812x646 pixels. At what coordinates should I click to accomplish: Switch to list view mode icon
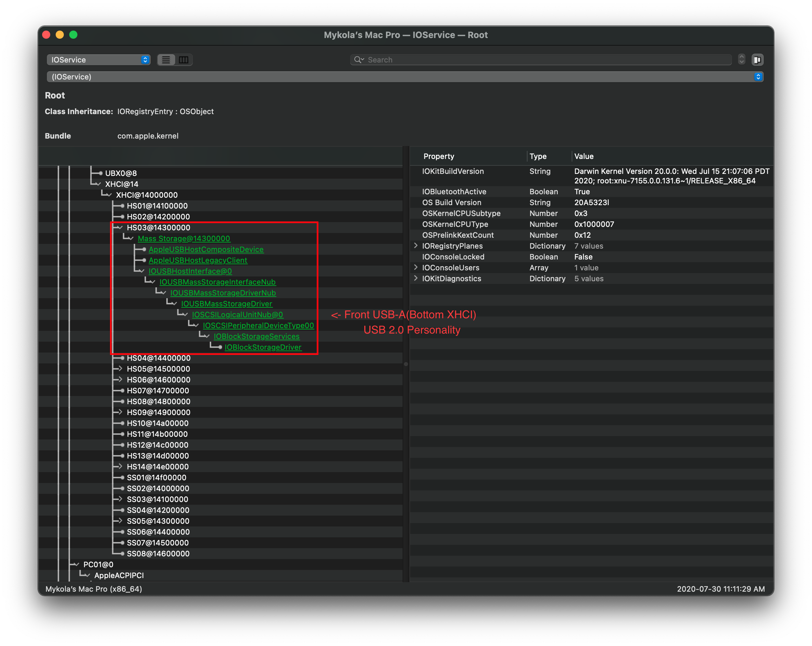tap(166, 60)
